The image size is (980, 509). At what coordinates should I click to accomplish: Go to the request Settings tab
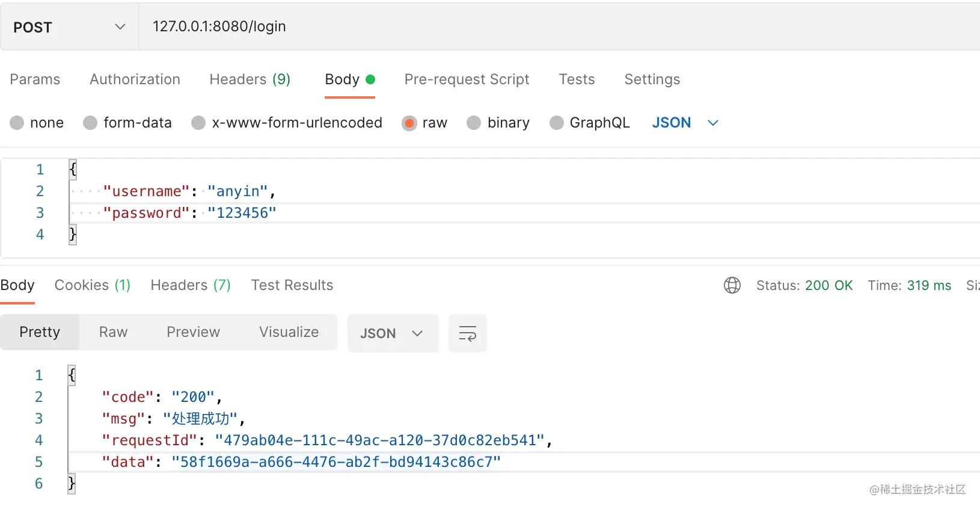(x=652, y=79)
